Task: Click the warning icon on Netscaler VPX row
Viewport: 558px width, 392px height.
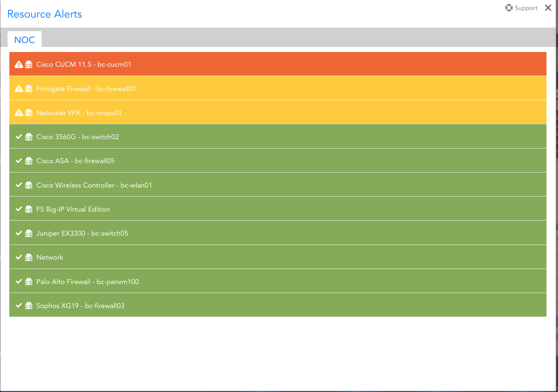Action: 19,113
